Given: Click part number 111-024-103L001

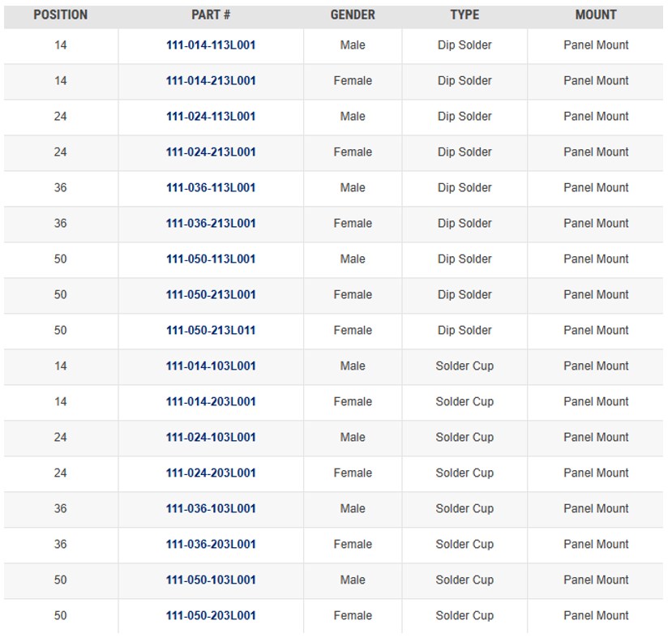Looking at the screenshot, I should (x=211, y=438).
